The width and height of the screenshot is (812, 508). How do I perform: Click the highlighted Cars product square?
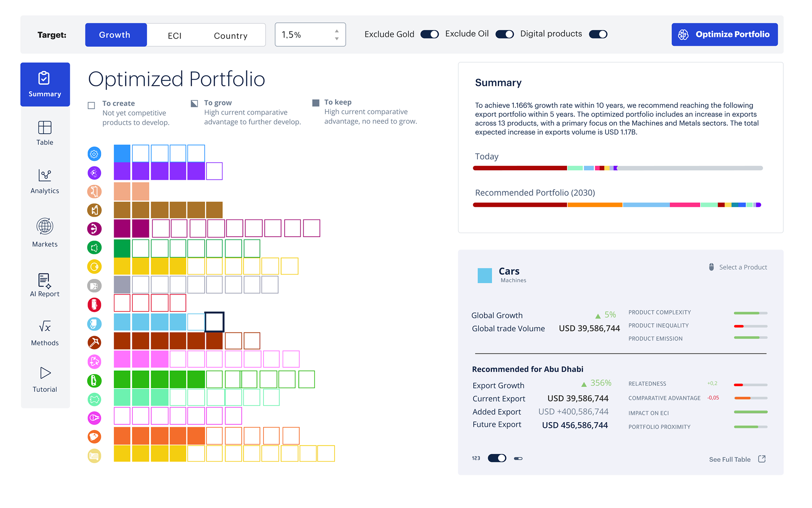coord(214,322)
